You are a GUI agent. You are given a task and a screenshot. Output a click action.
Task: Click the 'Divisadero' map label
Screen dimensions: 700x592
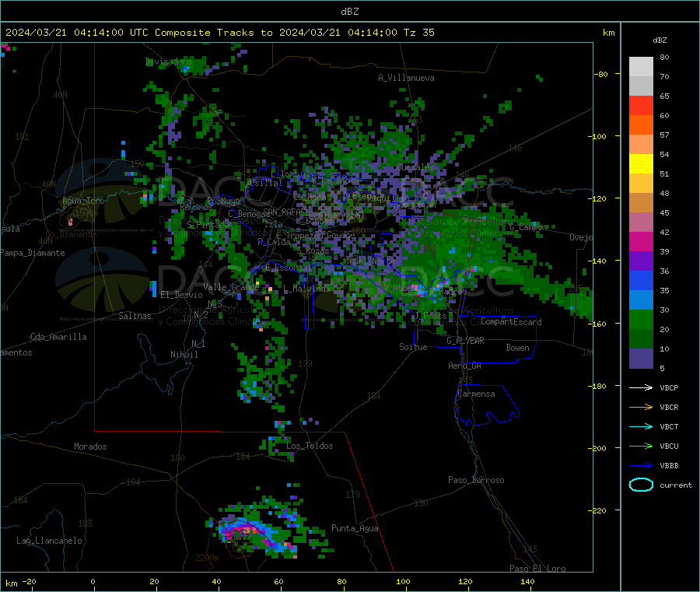click(168, 61)
